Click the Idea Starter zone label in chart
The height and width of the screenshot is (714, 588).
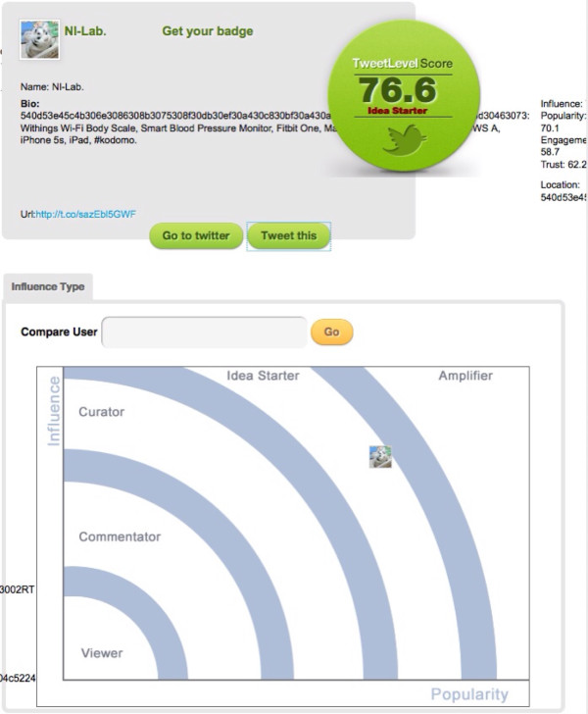click(x=263, y=376)
